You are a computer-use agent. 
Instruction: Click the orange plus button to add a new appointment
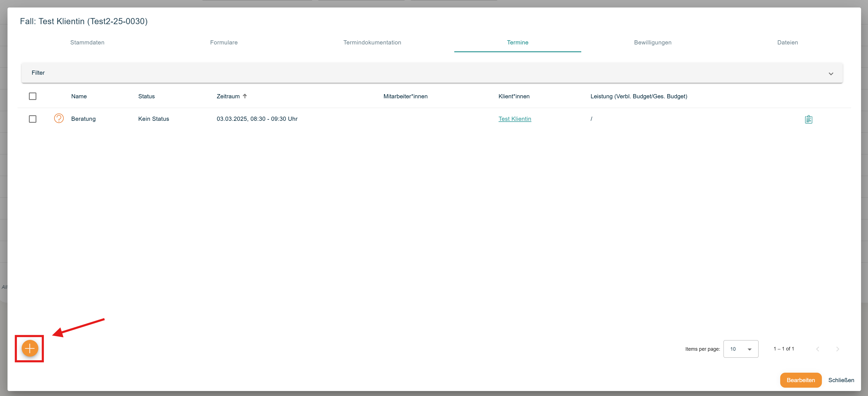(x=29, y=349)
